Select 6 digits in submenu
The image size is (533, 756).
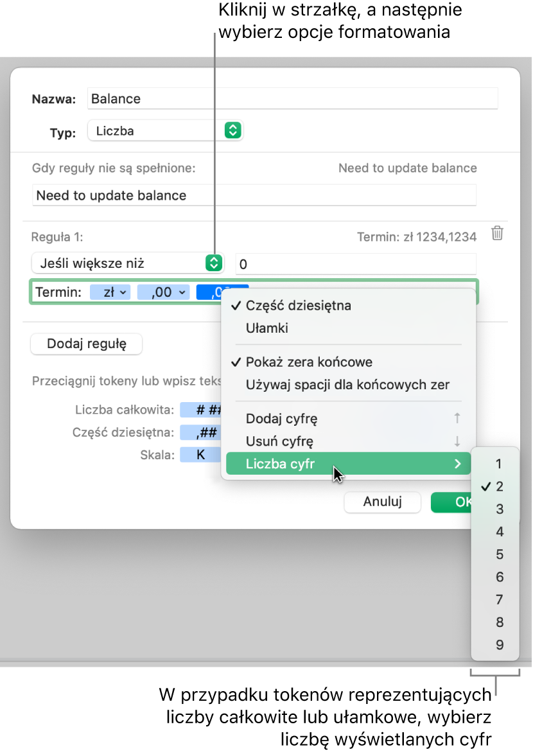pos(495,577)
